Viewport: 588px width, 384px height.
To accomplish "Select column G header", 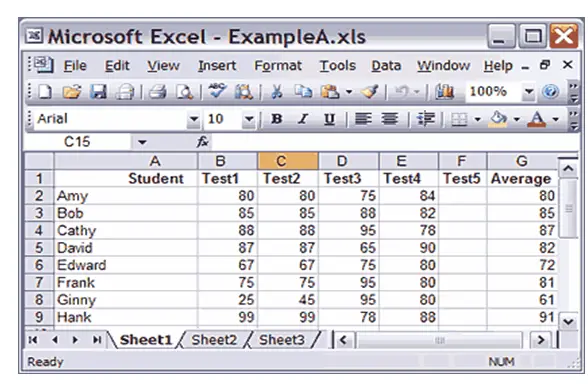I will pyautogui.click(x=522, y=161).
